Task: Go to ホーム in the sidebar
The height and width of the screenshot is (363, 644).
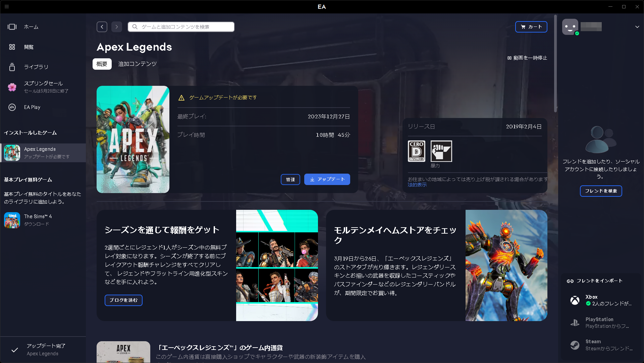Action: pyautogui.click(x=31, y=27)
